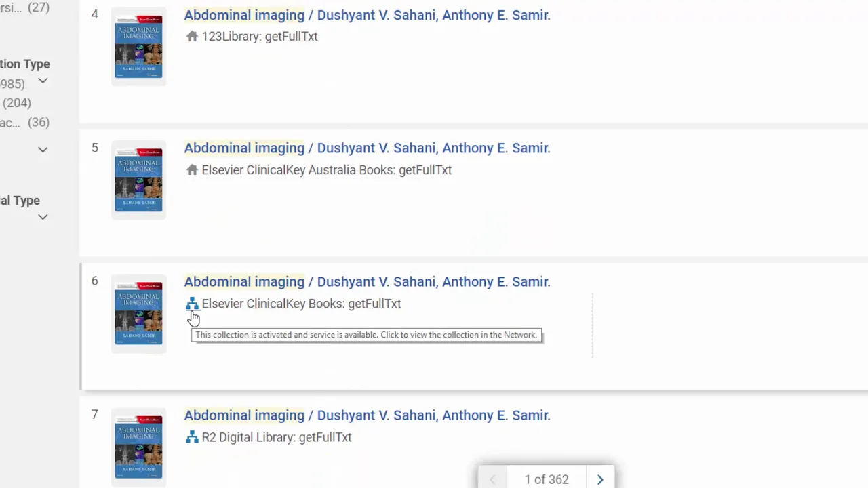Click book cover thumbnail of result 7
The width and height of the screenshot is (868, 488).
tap(138, 447)
